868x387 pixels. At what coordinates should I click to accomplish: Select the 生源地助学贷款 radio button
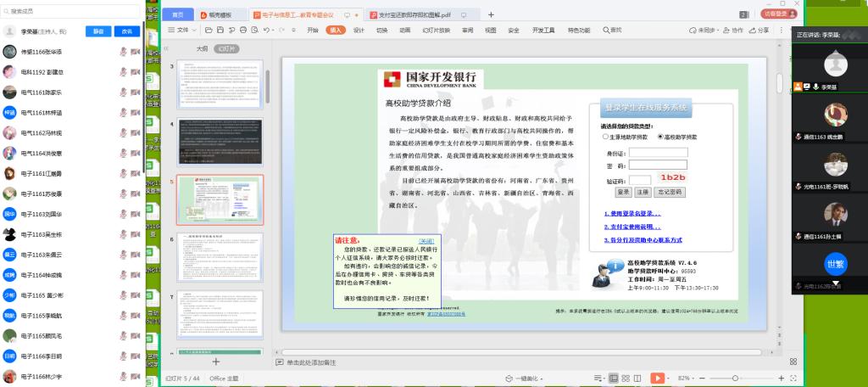click(x=605, y=136)
